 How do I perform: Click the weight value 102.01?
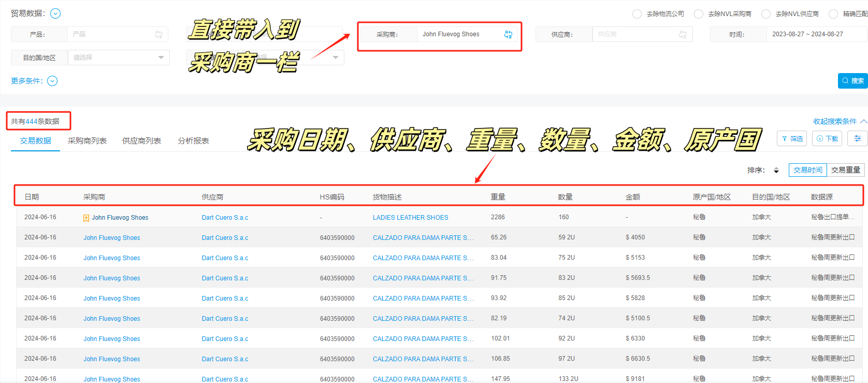pos(500,338)
